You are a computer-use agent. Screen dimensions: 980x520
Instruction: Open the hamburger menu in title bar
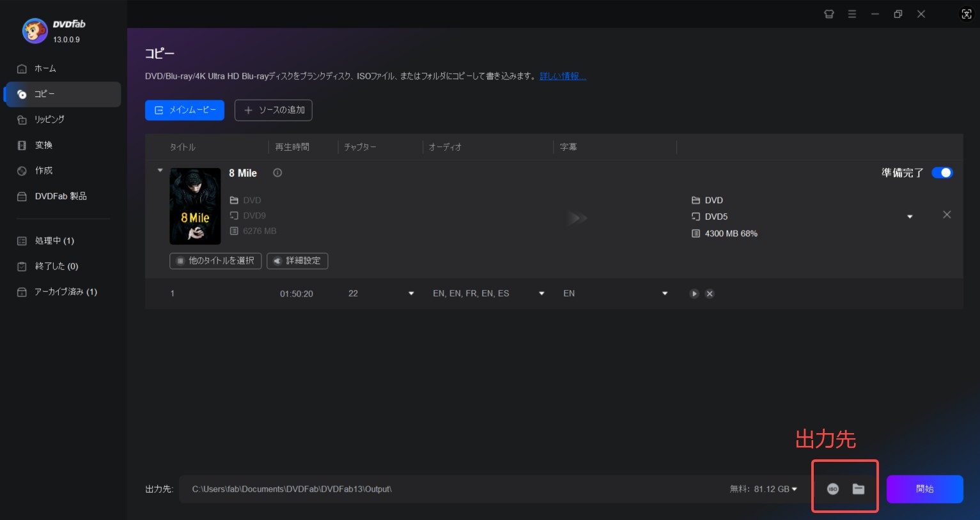point(852,14)
